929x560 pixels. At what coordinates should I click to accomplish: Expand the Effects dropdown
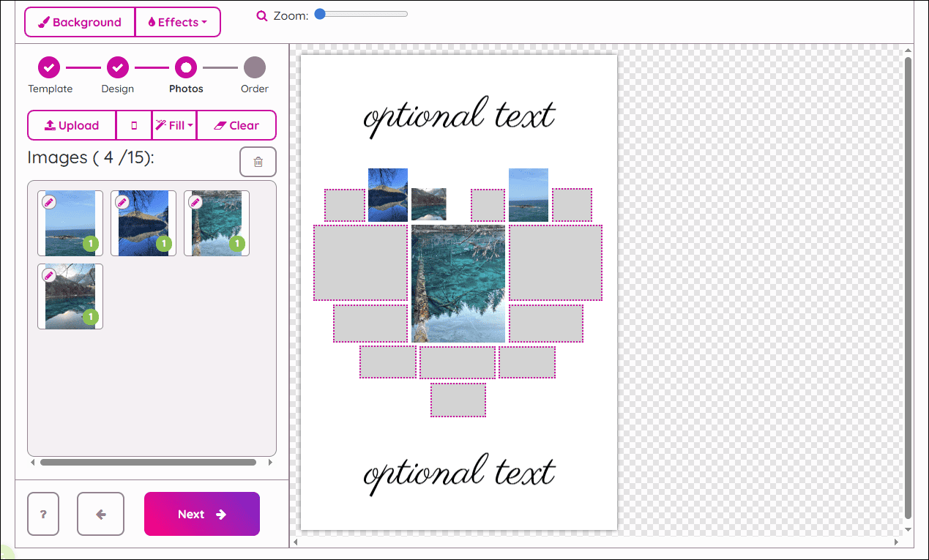(x=204, y=22)
